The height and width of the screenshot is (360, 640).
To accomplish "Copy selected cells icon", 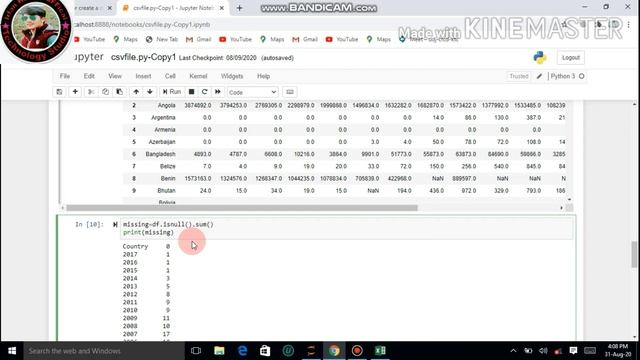I will pos(105,92).
